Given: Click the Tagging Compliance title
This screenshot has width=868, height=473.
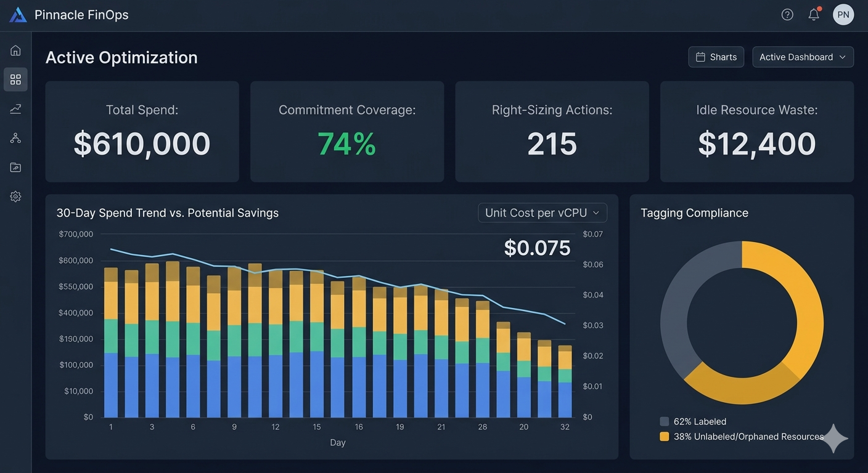Looking at the screenshot, I should (x=694, y=213).
